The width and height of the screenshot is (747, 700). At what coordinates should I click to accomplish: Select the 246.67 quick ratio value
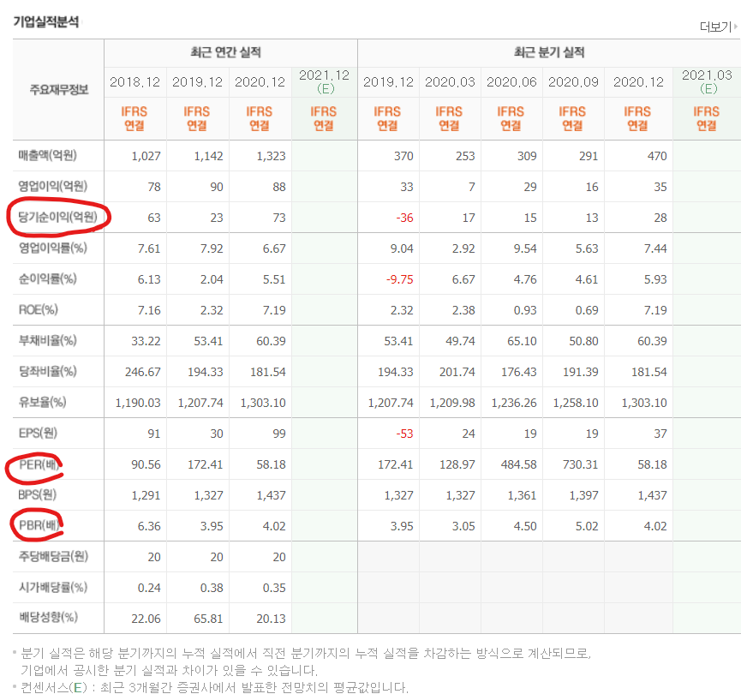point(143,372)
